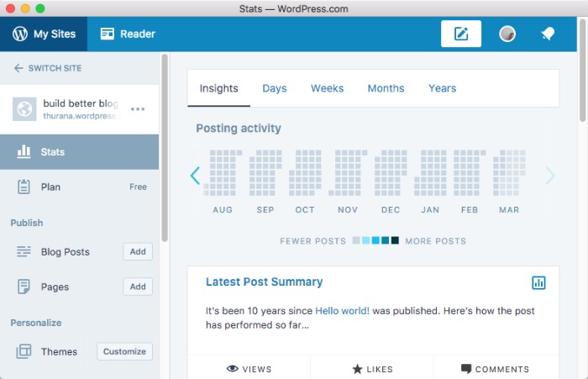Click the Blog Posts lines icon
The image size is (588, 379).
(x=24, y=251)
